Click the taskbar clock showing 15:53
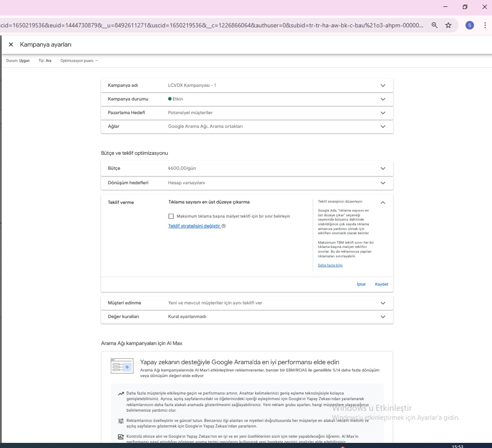492x448 pixels. coord(457,446)
